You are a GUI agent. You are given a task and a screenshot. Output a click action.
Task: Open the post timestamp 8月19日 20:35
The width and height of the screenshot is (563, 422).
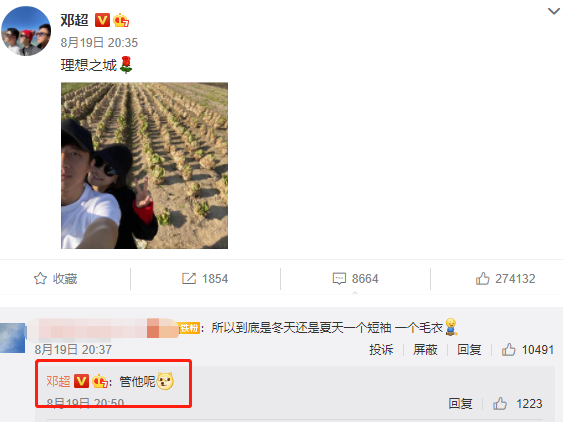coord(99,43)
